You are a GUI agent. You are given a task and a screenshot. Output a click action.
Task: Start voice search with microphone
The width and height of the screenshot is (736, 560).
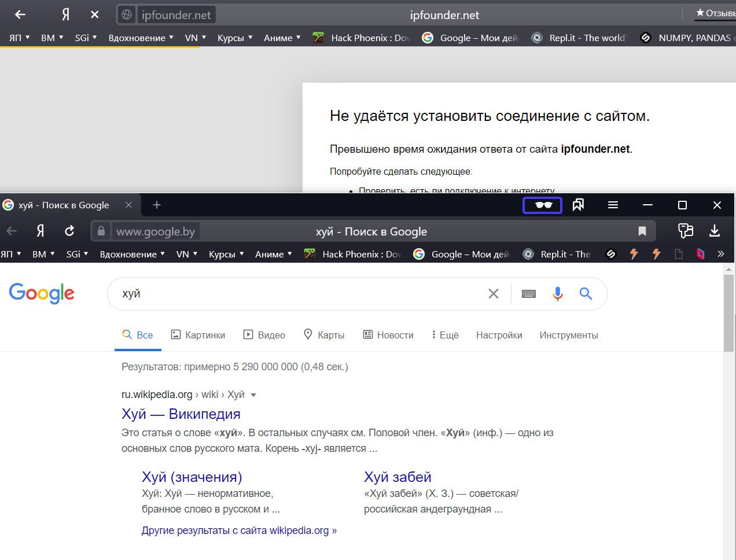coord(557,294)
